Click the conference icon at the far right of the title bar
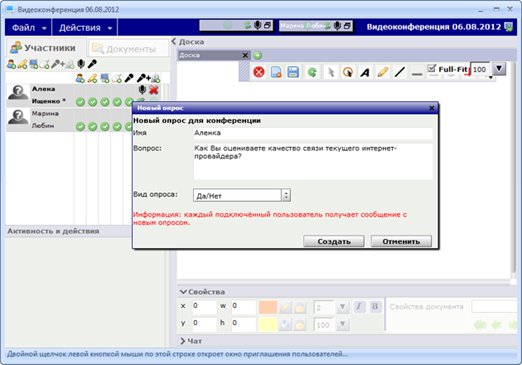522x365 pixels. coord(509,27)
